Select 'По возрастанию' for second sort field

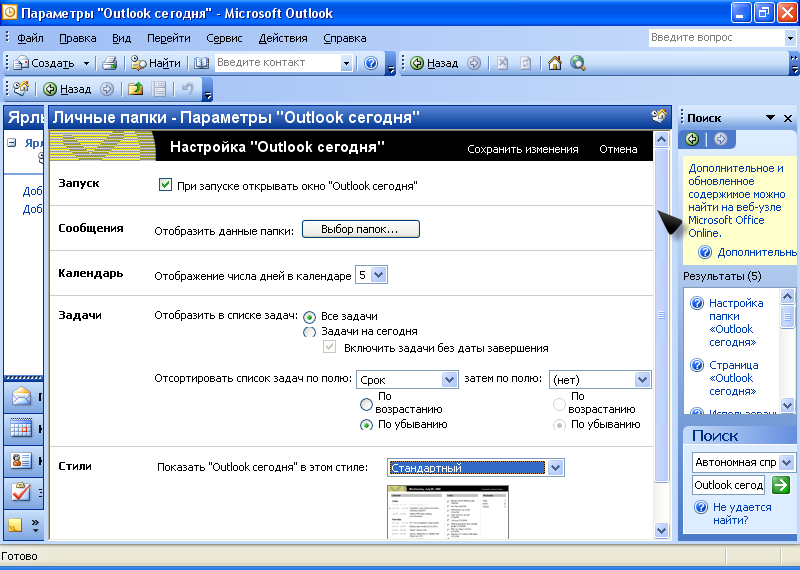tap(560, 404)
